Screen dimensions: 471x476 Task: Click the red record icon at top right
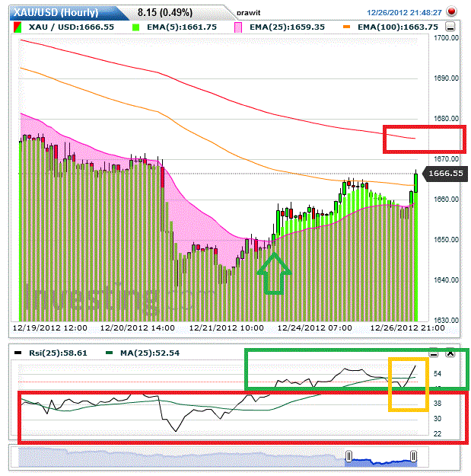click(451, 12)
